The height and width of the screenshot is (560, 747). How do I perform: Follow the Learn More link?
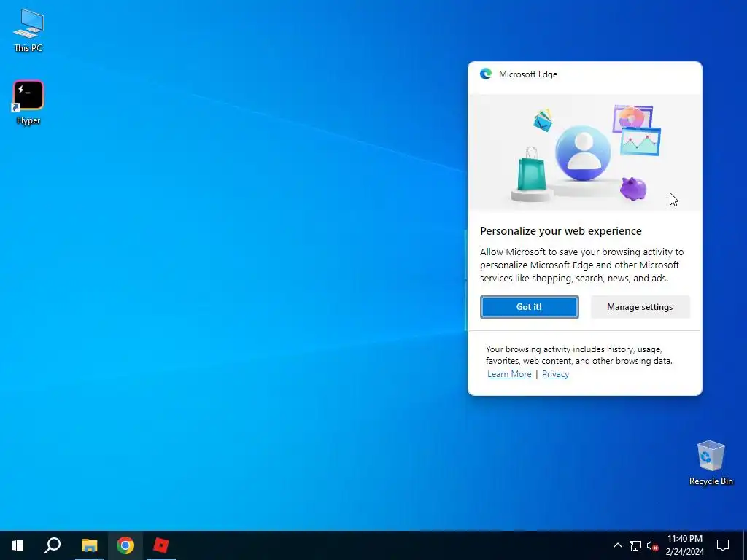pyautogui.click(x=509, y=374)
